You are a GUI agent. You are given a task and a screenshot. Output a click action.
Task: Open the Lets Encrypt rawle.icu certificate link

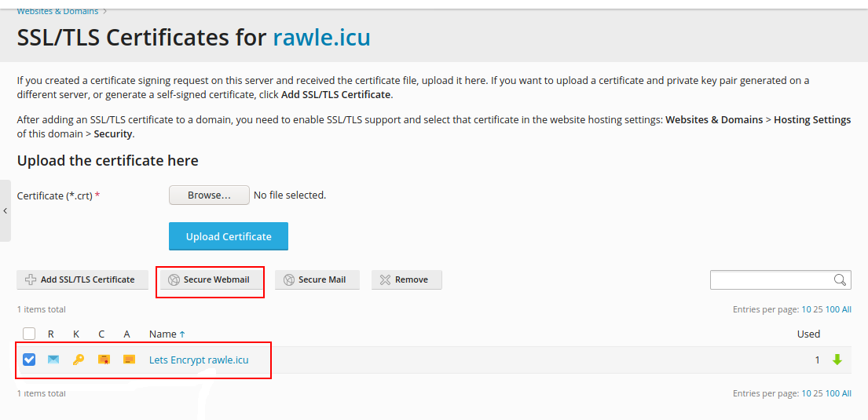pos(199,360)
